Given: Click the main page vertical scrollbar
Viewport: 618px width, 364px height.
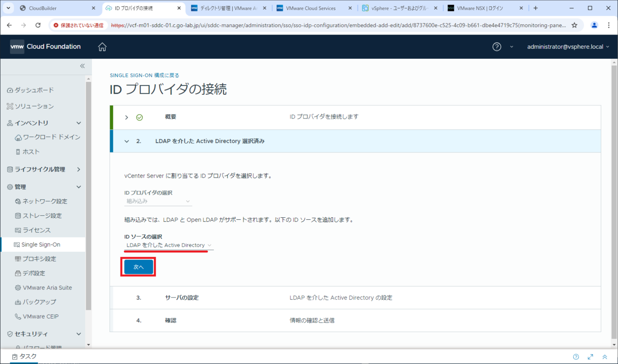Looking at the screenshot, I should coord(614,201).
